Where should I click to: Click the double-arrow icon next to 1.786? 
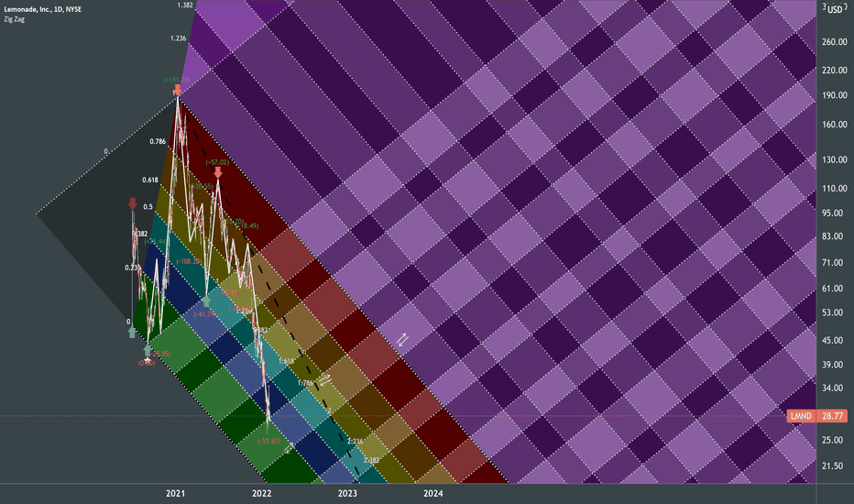pos(324,379)
